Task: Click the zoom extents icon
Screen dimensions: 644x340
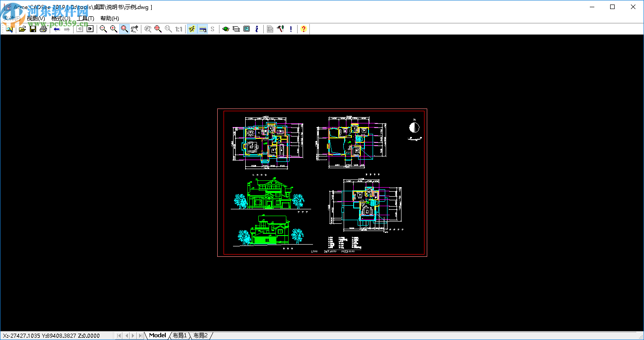Action: (158, 29)
